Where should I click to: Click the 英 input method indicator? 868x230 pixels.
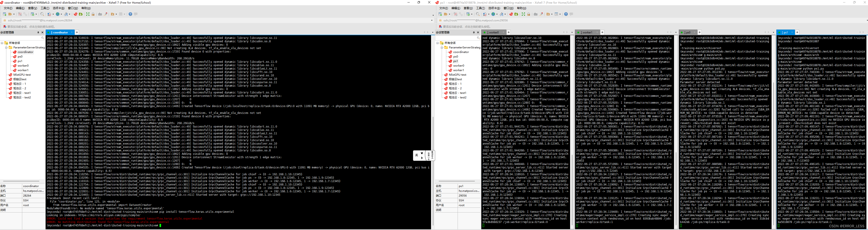pyautogui.click(x=417, y=155)
